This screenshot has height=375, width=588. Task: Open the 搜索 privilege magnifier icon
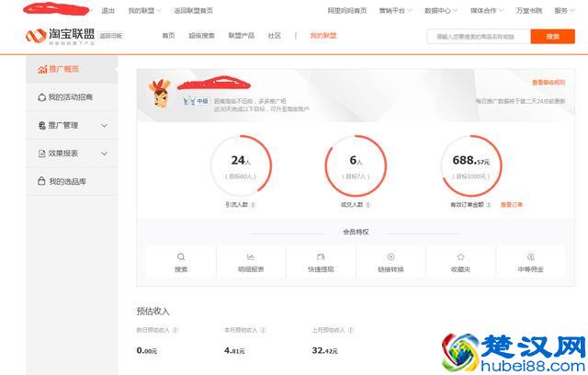[181, 256]
